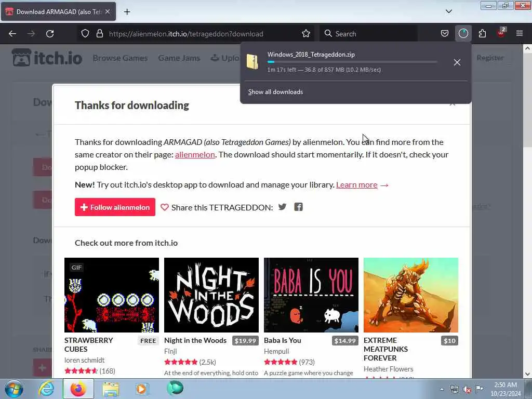
Task: Go to Browse Games
Action: pyautogui.click(x=120, y=58)
